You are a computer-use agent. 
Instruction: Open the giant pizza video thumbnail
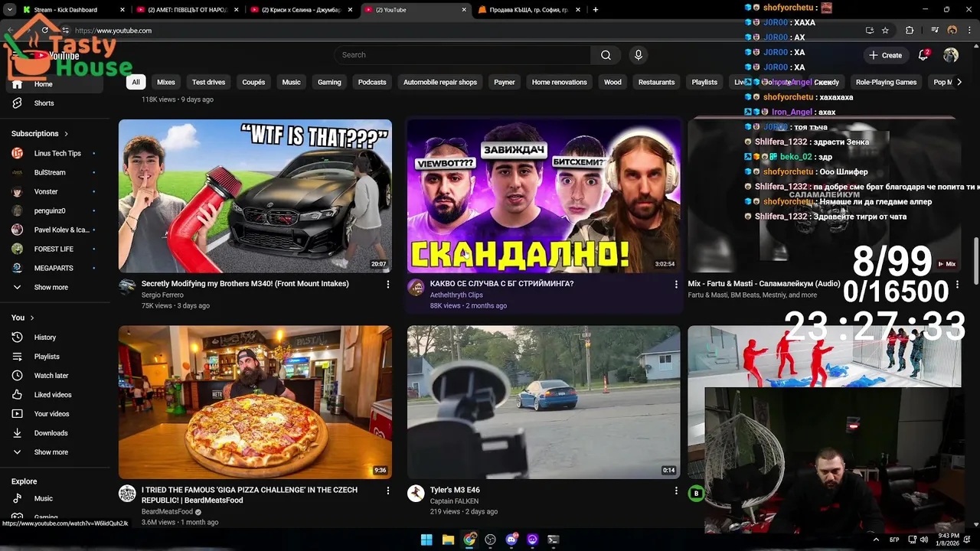[x=255, y=403]
